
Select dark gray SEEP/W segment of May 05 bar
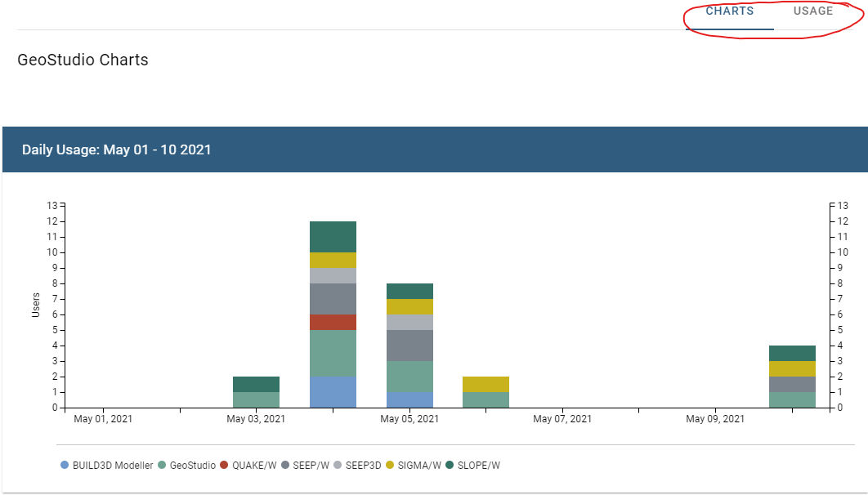(409, 346)
